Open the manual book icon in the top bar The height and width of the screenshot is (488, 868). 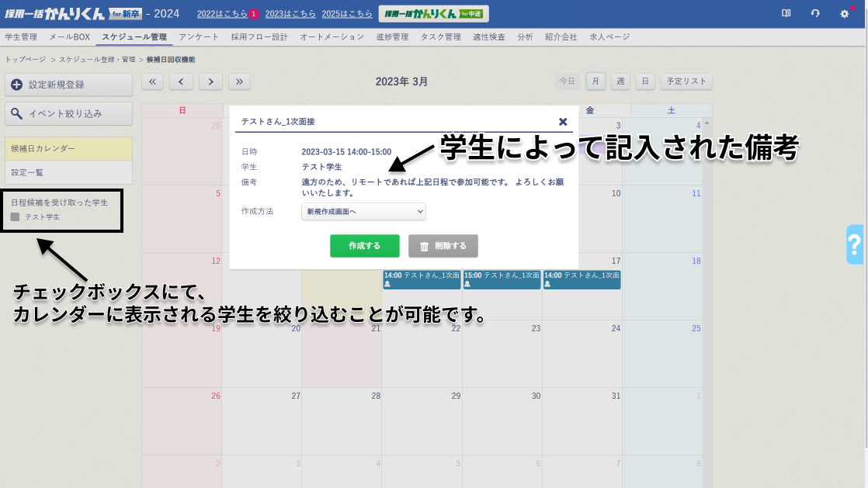(786, 13)
